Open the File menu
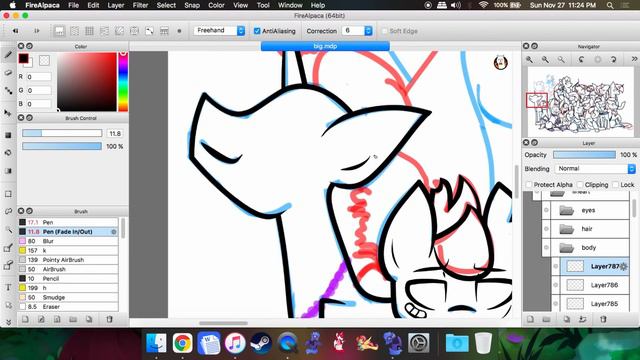Screen dimensions: 640x360 coord(73,5)
